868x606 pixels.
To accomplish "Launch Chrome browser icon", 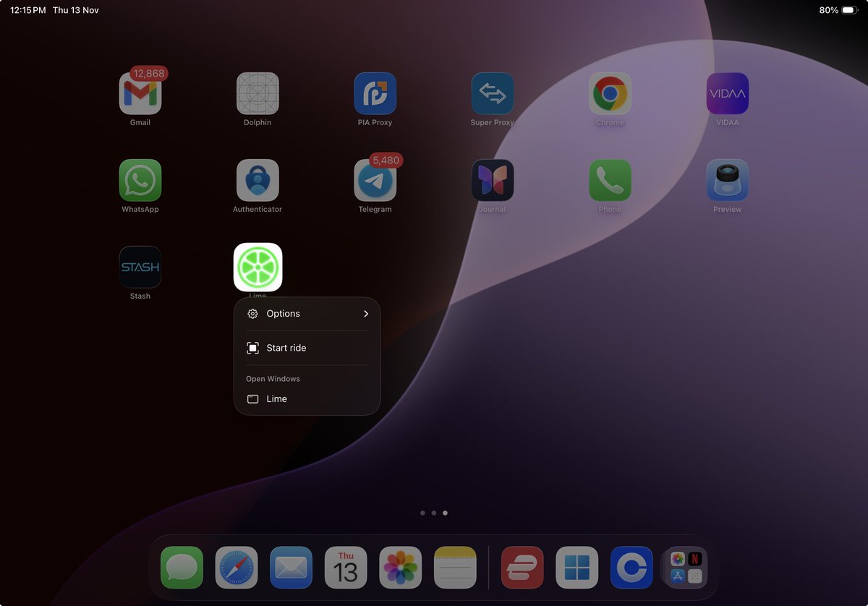I will (610, 93).
